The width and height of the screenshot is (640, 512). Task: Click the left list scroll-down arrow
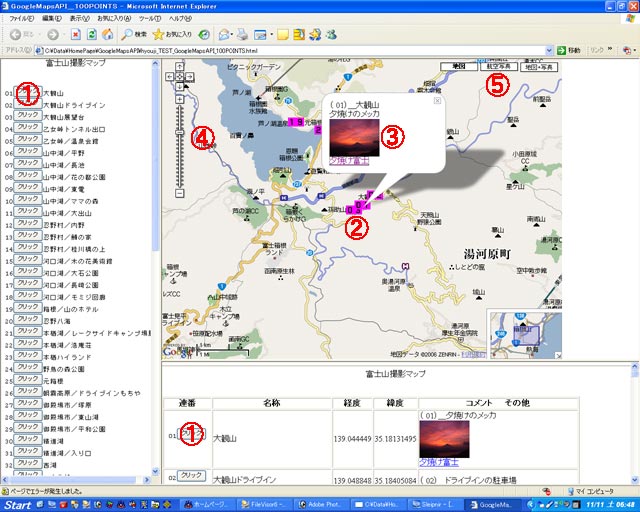[x=155, y=472]
